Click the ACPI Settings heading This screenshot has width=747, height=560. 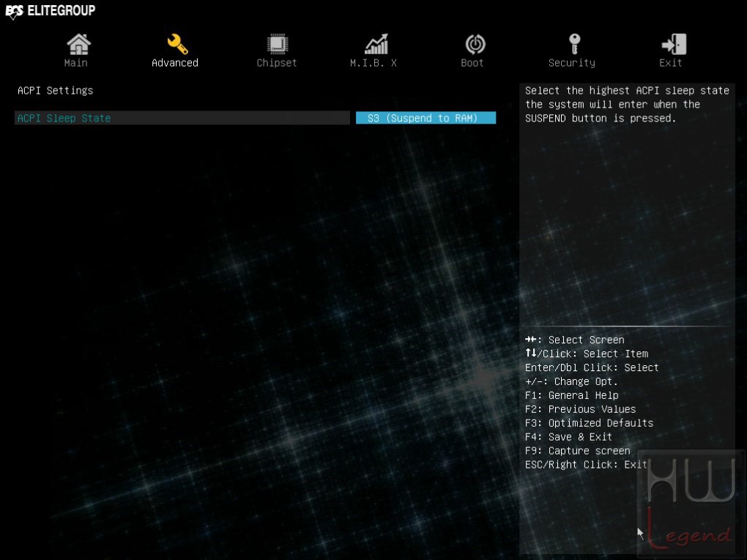coord(55,91)
